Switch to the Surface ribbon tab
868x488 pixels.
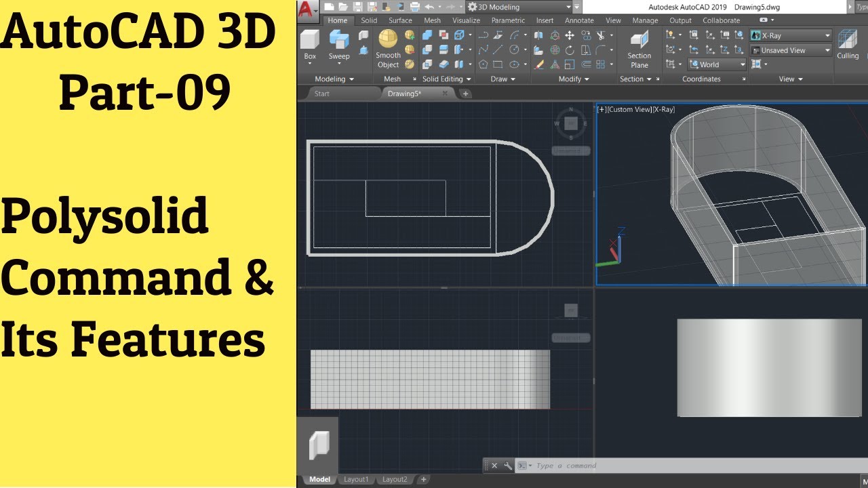(400, 20)
